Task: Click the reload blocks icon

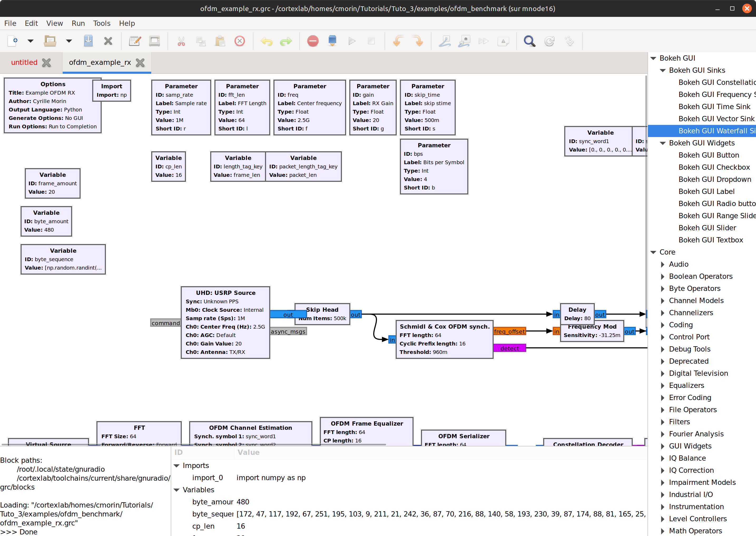Action: point(549,41)
